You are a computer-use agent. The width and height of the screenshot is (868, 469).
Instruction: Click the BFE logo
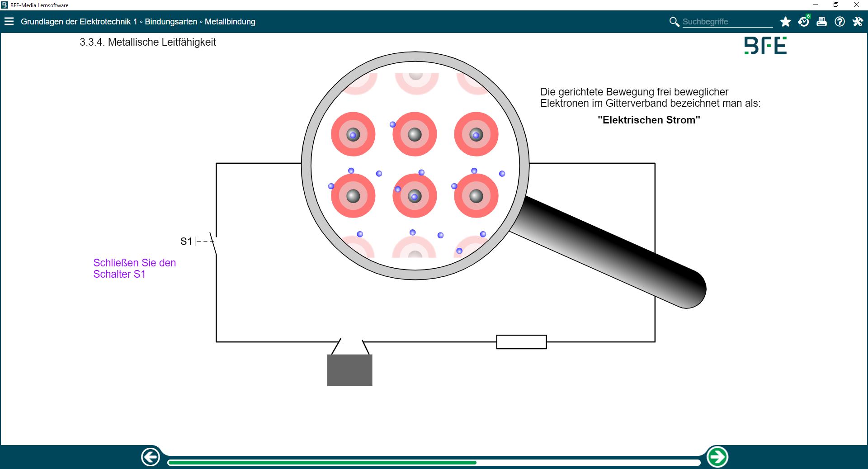pos(765,46)
